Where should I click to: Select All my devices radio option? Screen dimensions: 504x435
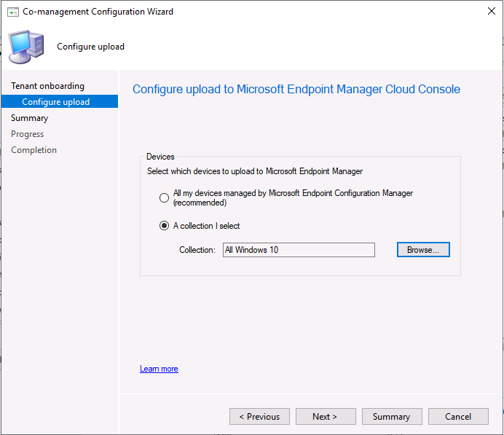(x=164, y=197)
